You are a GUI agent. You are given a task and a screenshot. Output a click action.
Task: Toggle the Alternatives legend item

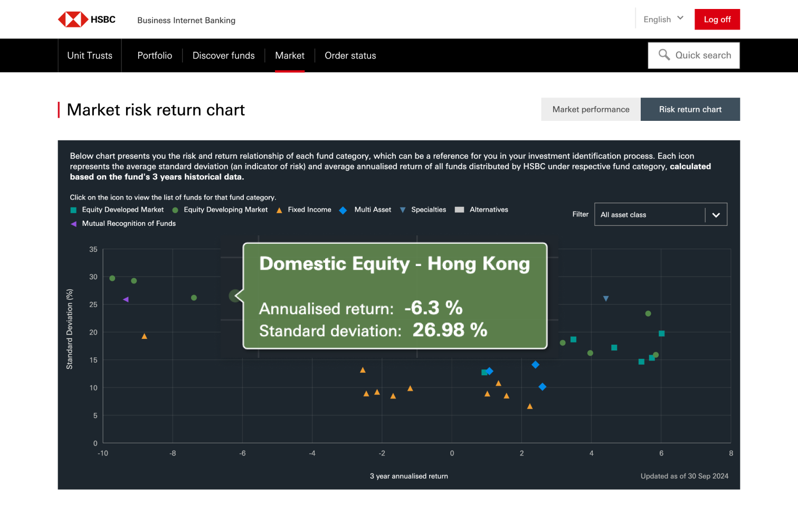[482, 210]
